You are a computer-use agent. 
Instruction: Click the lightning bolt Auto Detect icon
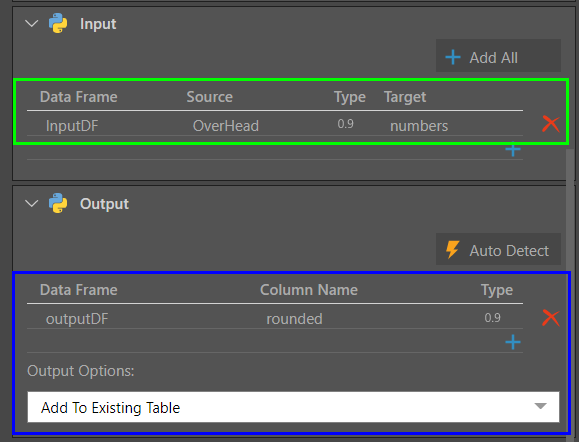pos(452,250)
